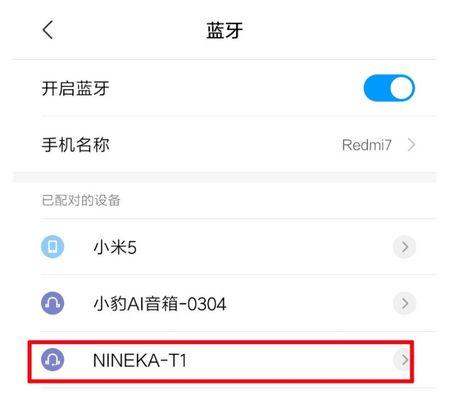Go back using the top-left arrow
This screenshot has width=455, height=400.
pos(48,30)
